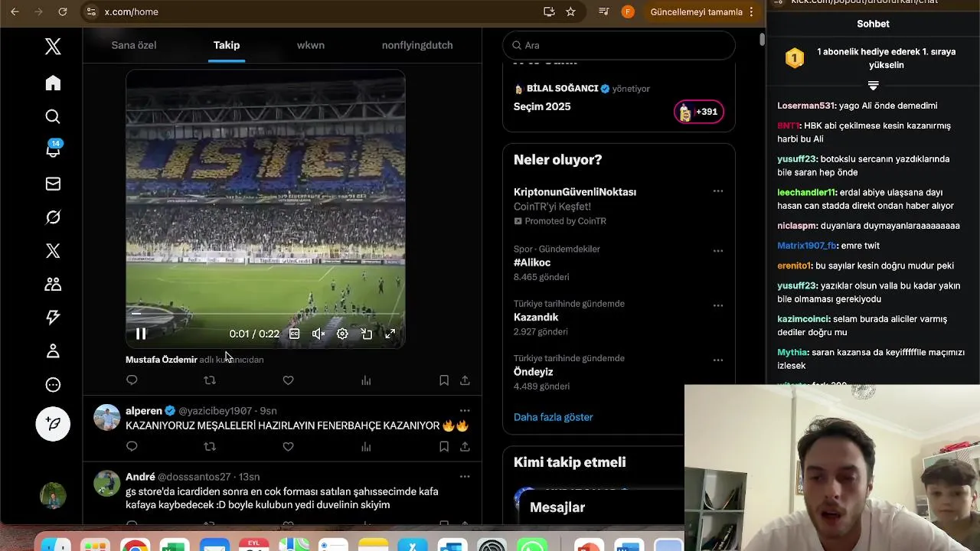Share alperen's post
Viewport: 980px width, 551px height.
pos(465,446)
